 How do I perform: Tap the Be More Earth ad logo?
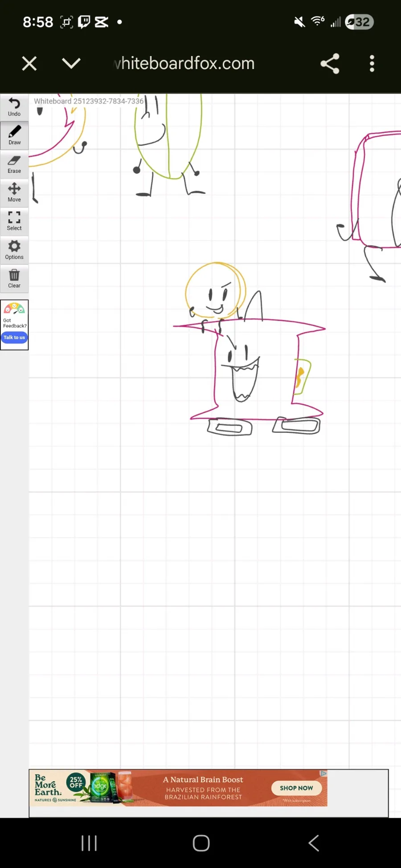click(48, 786)
